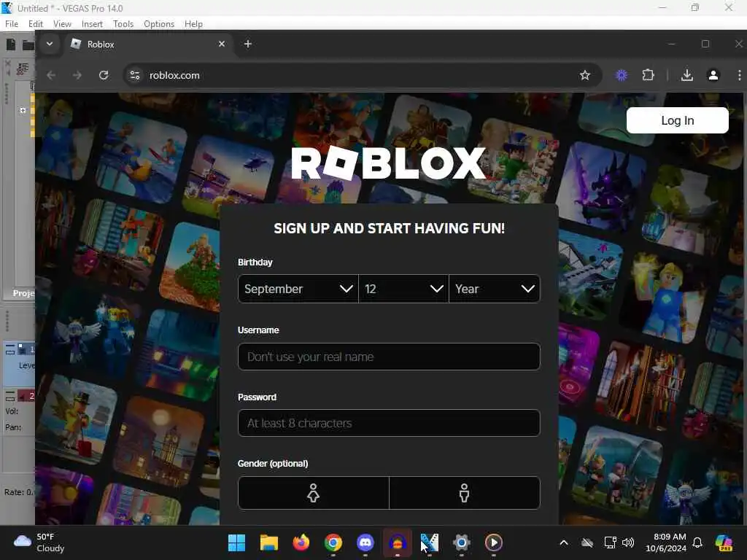Open the birthday month dropdown showing September

298,289
